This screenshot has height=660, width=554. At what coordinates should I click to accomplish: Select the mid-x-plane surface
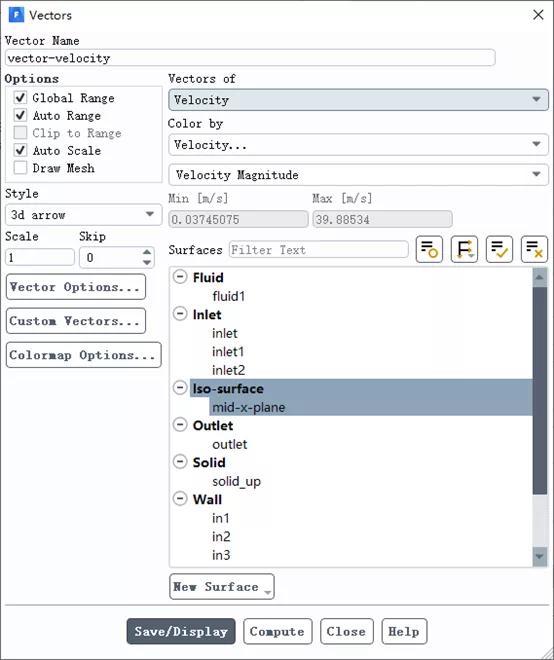pos(248,407)
